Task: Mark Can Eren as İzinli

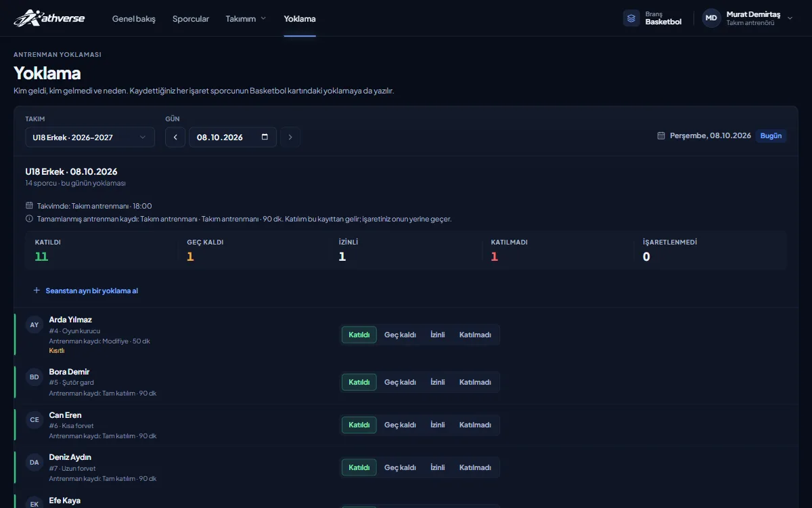Action: pyautogui.click(x=438, y=425)
